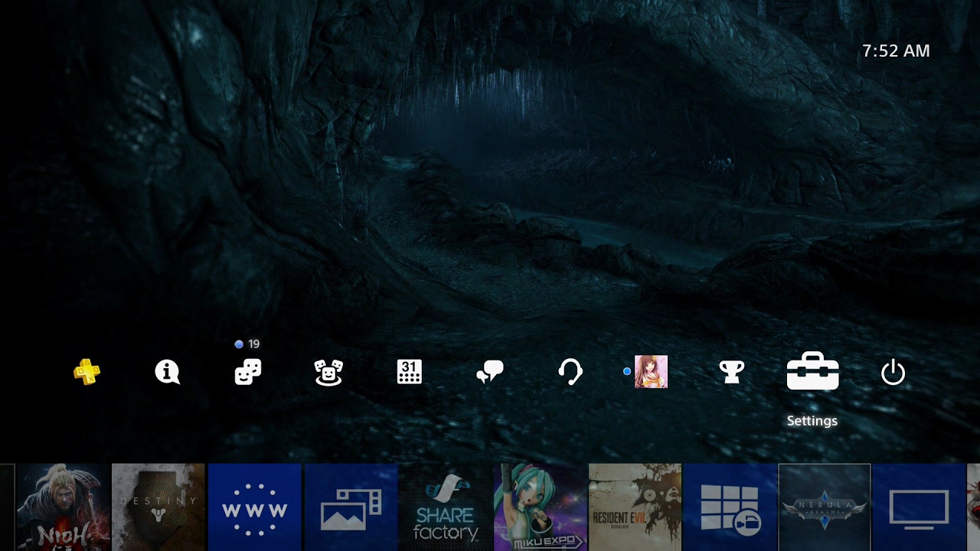980x551 pixels.
Task: Open the Capture Gallery tile
Action: (351, 505)
